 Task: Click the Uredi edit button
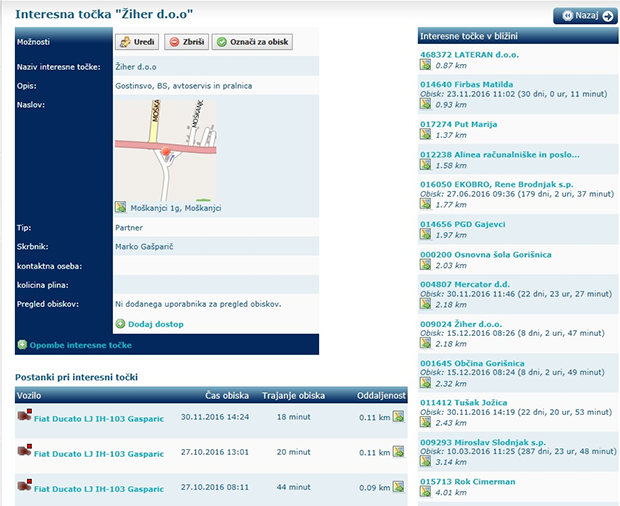click(137, 42)
